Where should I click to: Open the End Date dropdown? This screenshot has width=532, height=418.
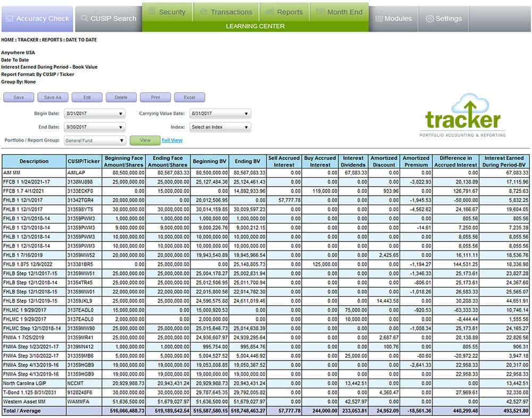(94, 127)
